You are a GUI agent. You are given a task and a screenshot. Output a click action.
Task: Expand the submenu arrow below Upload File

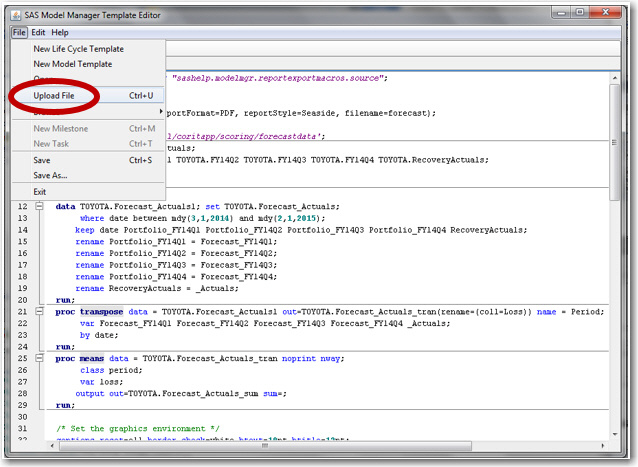click(161, 111)
